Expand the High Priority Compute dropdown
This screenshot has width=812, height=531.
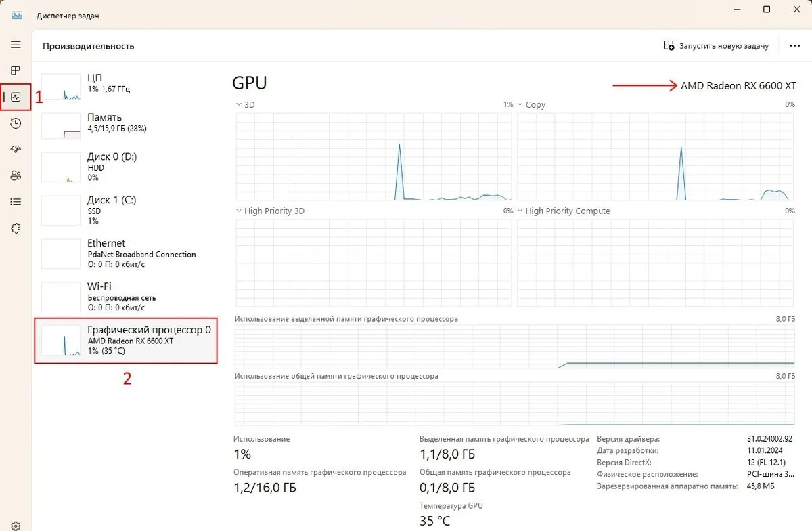point(563,211)
